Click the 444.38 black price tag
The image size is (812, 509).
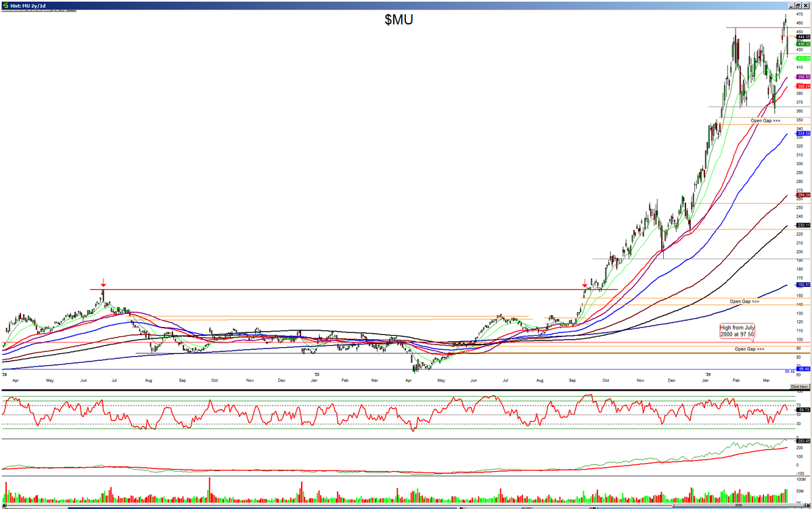[803, 37]
